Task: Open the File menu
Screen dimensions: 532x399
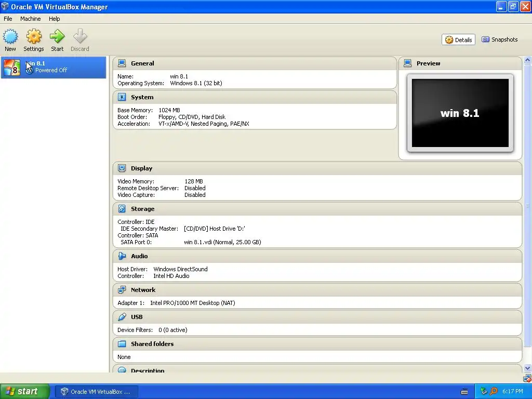Action: 8,19
